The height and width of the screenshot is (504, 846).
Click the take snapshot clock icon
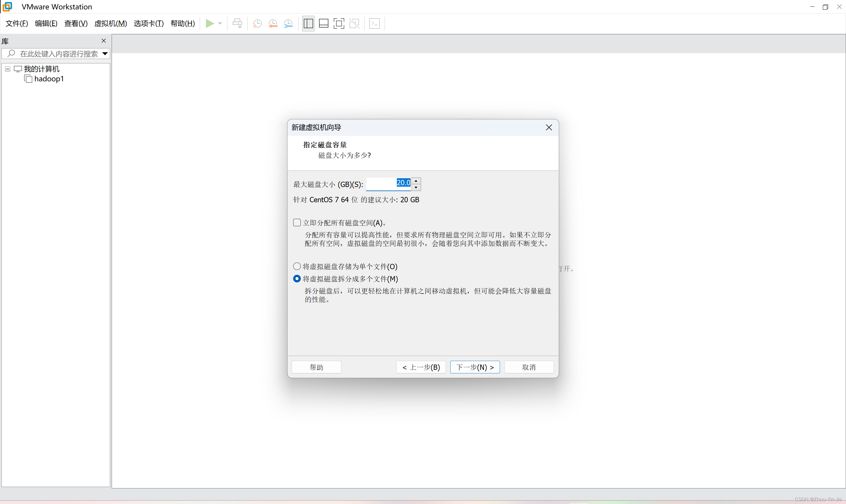pos(257,23)
